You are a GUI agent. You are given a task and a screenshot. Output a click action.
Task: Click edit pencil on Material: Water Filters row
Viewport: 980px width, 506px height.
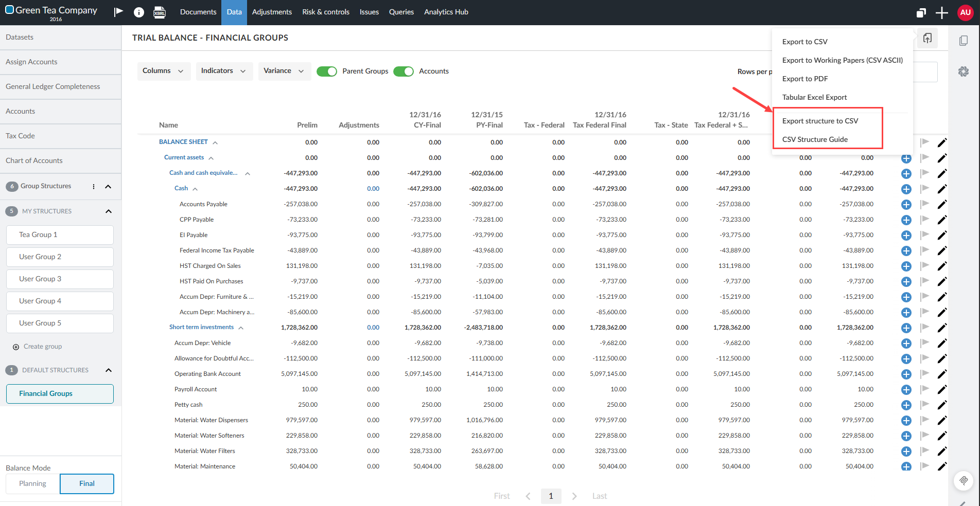tap(942, 451)
